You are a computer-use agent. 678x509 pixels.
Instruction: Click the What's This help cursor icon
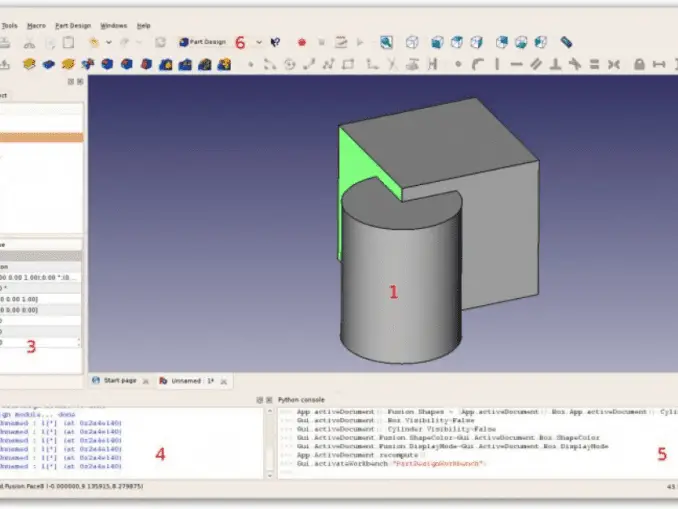[x=275, y=42]
